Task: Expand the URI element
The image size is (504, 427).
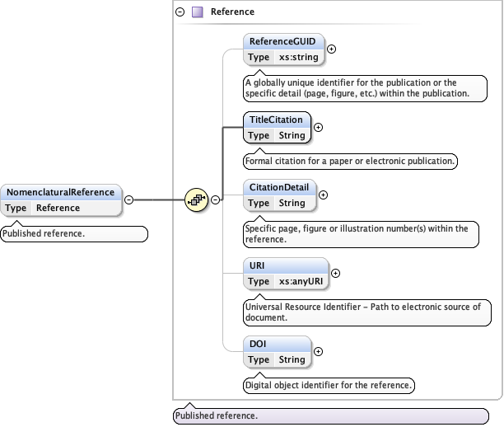Action: 335,273
